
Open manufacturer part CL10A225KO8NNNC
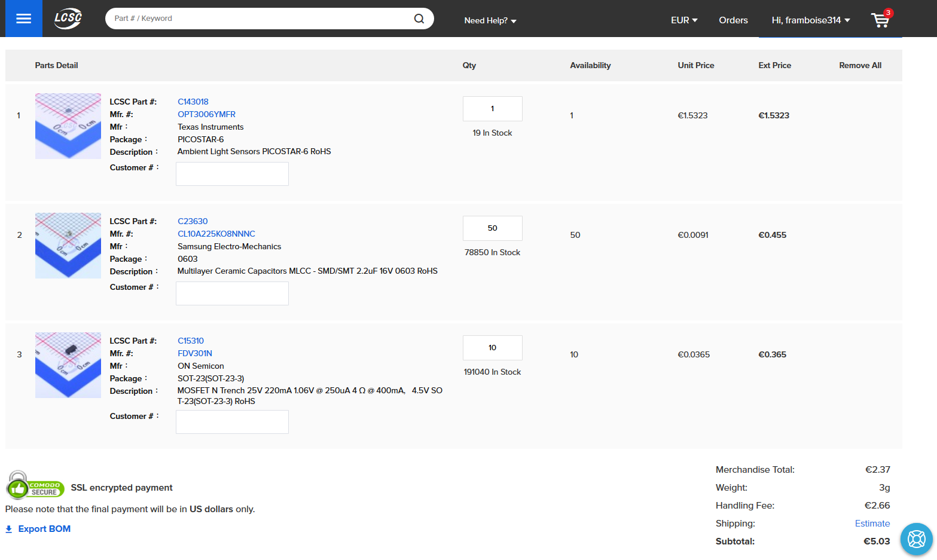coord(216,234)
